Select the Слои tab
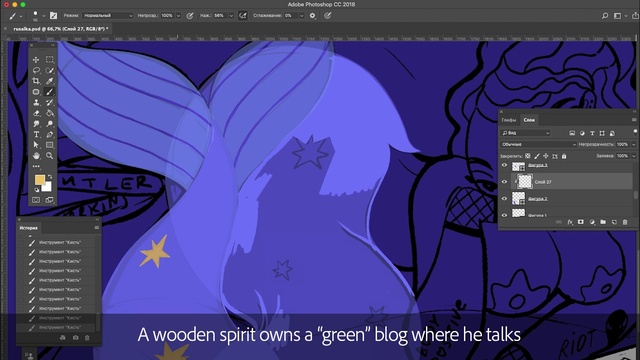Screen dimensions: 640x360 coord(529,120)
